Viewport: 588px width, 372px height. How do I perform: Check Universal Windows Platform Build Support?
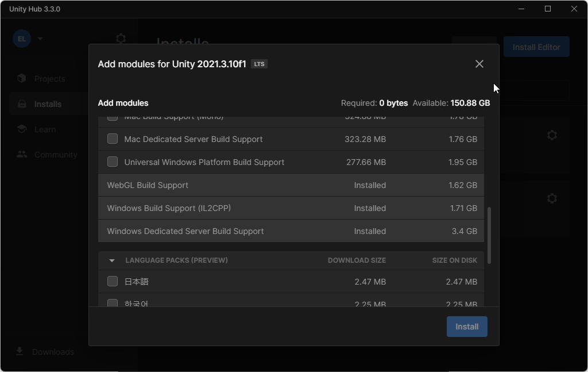click(113, 162)
